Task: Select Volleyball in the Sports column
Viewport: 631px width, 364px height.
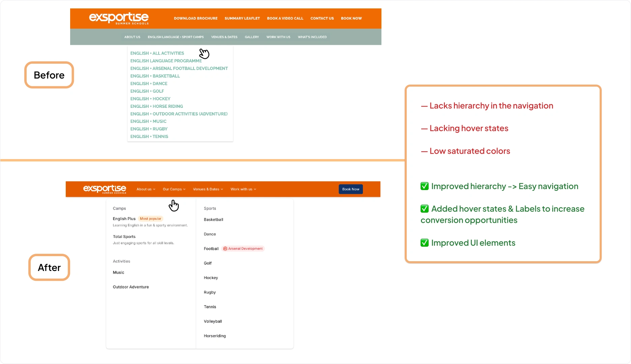Action: coord(213,322)
